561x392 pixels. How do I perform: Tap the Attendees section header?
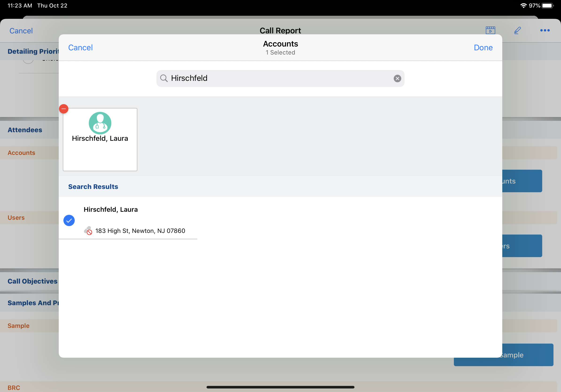point(25,130)
